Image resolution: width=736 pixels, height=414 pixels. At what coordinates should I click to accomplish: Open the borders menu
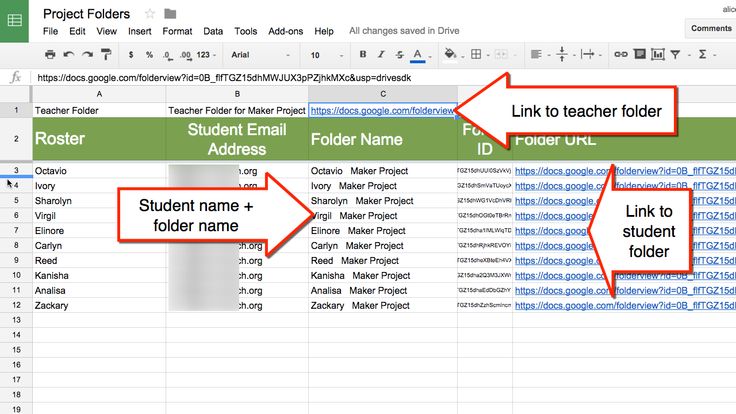[x=476, y=54]
